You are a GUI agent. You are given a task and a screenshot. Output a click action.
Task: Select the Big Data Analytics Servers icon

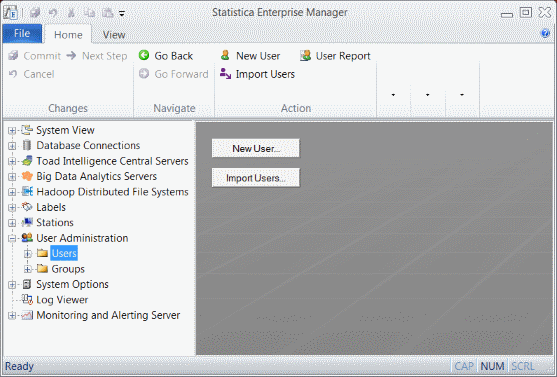27,176
